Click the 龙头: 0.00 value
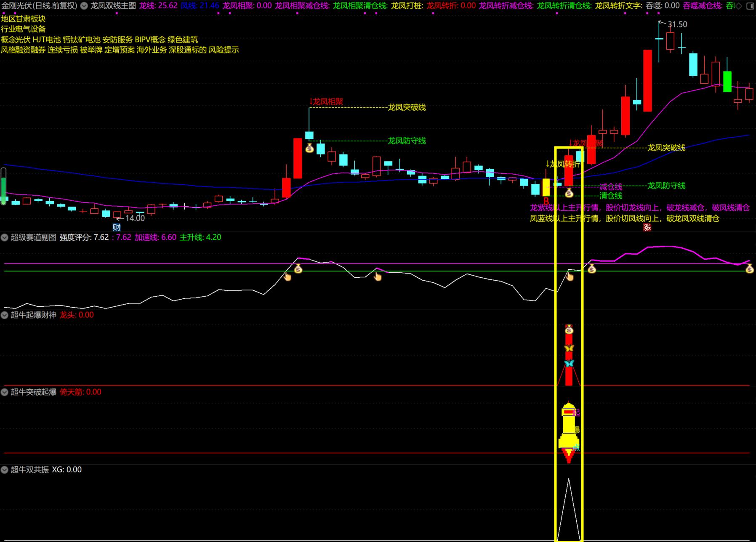This screenshot has width=756, height=542. (x=77, y=315)
